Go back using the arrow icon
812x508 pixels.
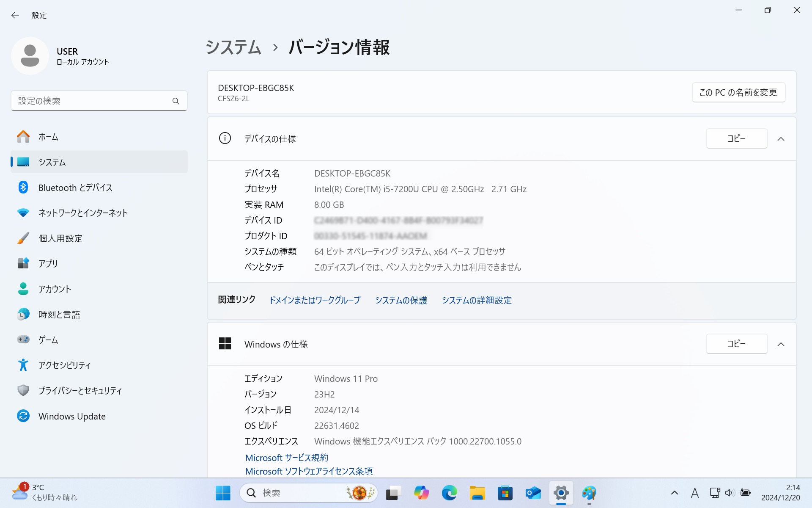pyautogui.click(x=15, y=15)
